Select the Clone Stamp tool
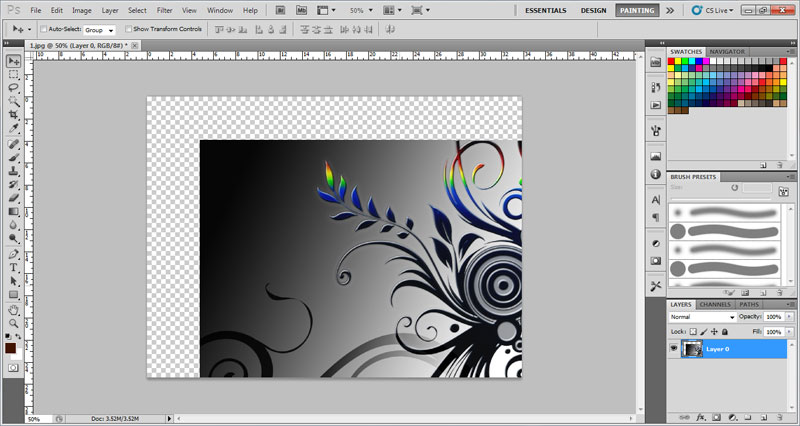800x426 pixels. [x=14, y=171]
